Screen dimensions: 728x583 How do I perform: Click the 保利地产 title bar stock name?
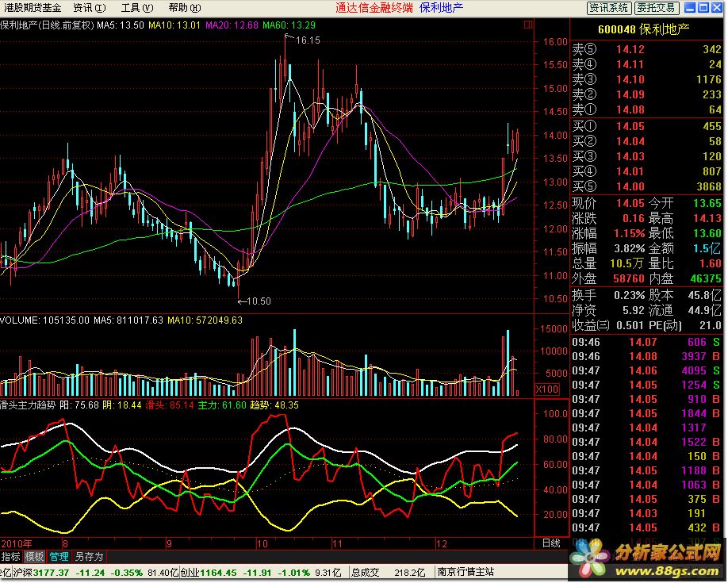(x=441, y=7)
